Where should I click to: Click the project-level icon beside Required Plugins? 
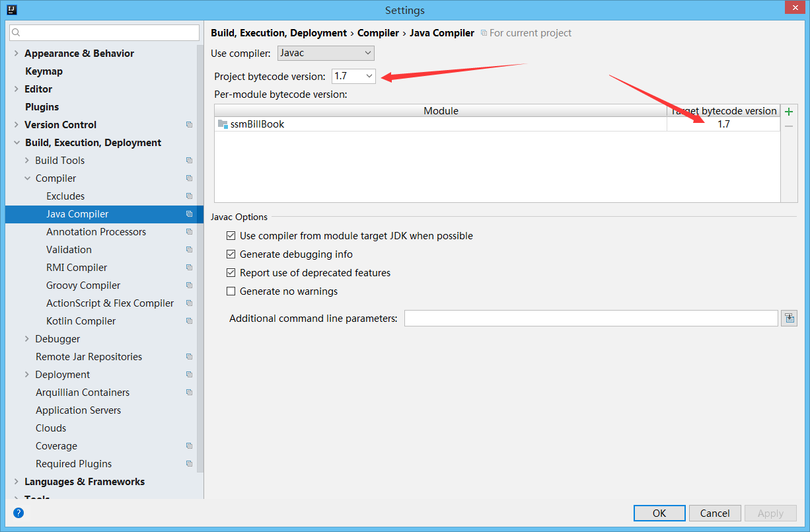click(189, 464)
